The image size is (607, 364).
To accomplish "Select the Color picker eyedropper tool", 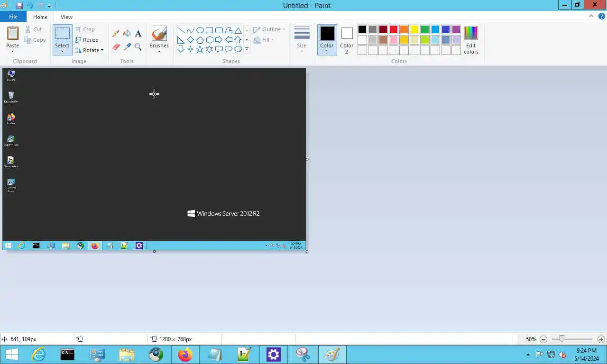I will [x=127, y=46].
